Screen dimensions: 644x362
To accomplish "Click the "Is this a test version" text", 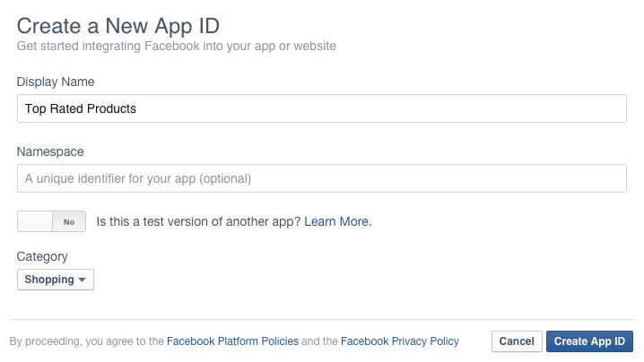I will pos(198,221).
